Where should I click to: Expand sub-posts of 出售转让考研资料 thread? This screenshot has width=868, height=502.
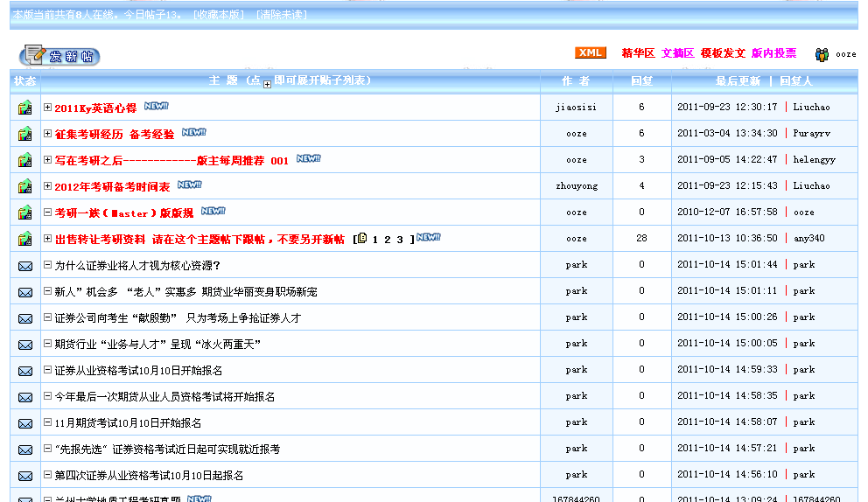(47, 239)
